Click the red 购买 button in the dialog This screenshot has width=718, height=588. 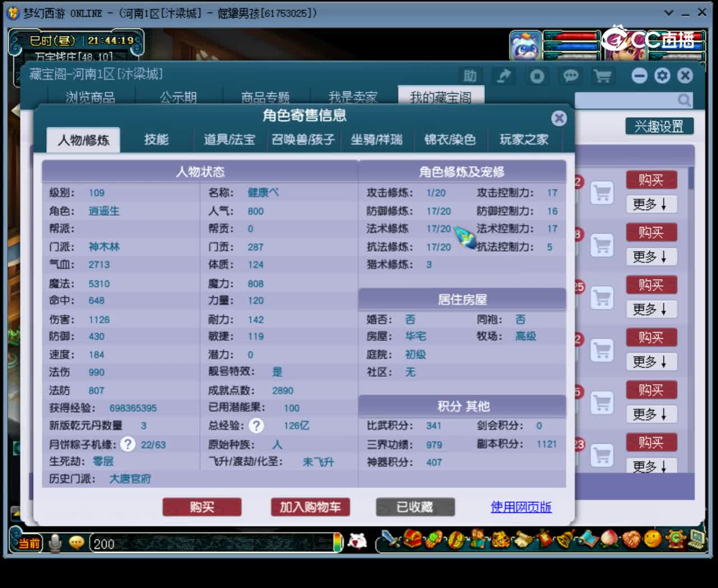point(202,507)
